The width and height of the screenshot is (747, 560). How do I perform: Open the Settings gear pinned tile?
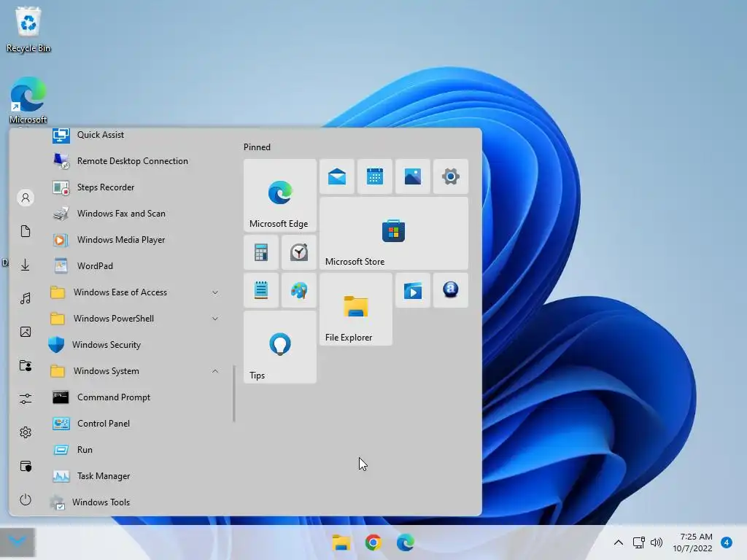(451, 176)
